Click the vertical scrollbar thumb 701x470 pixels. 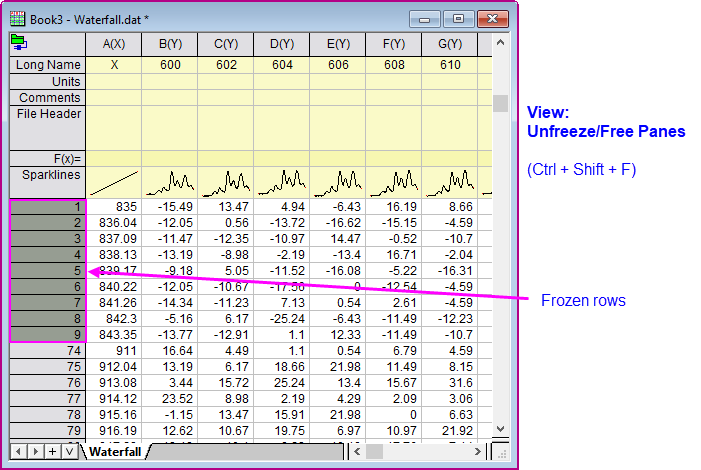[x=500, y=103]
